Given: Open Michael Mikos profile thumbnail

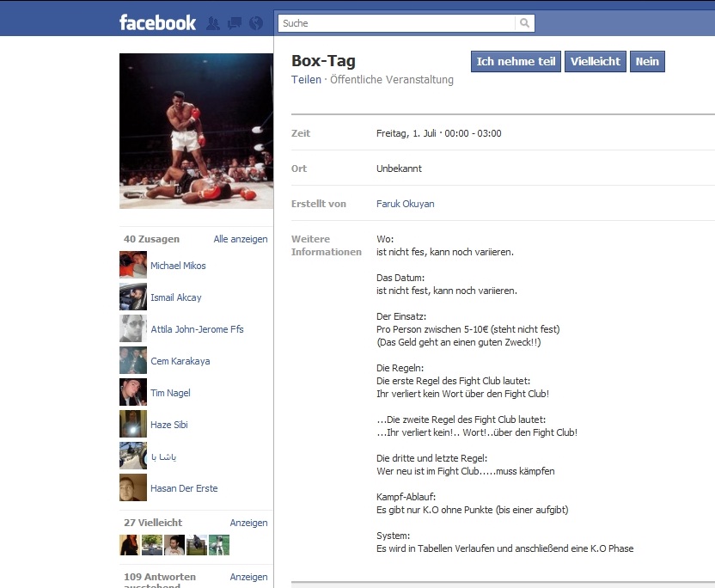Looking at the screenshot, I should [x=133, y=265].
